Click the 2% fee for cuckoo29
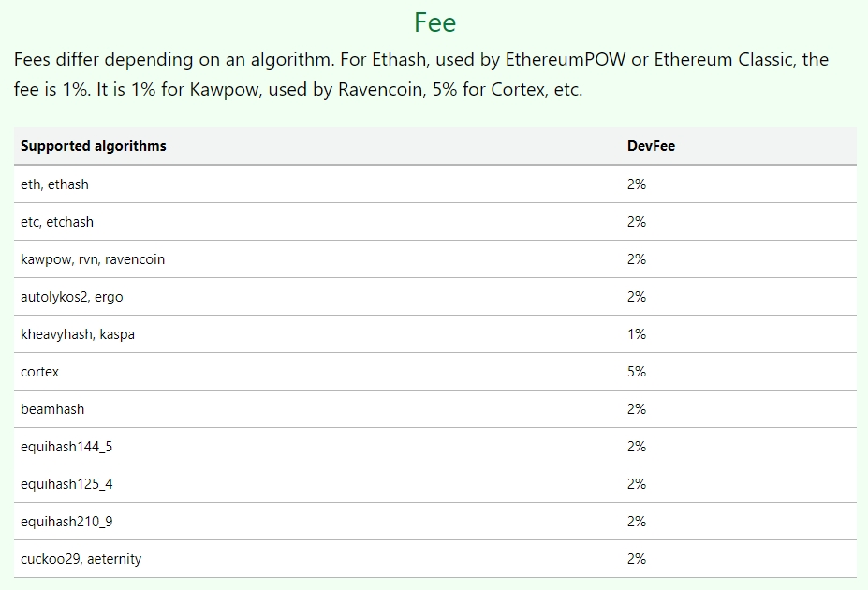The image size is (868, 590). [637, 559]
